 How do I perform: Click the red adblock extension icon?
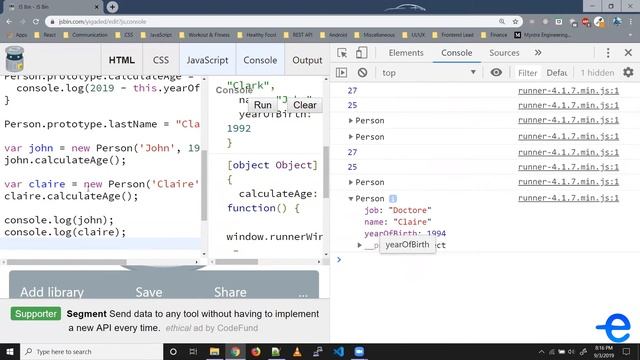click(586, 22)
